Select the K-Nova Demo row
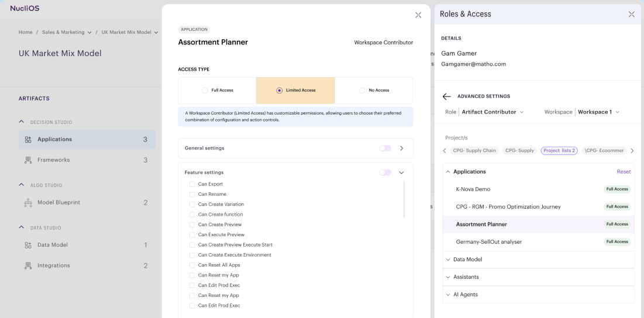 point(539,189)
